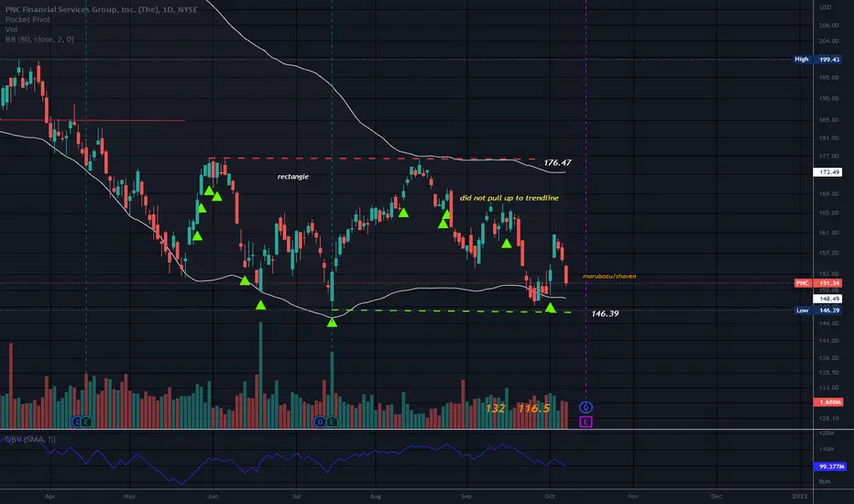This screenshot has width=854, height=504.
Task: Select the early-August green pivot triangle
Action: 403,213
